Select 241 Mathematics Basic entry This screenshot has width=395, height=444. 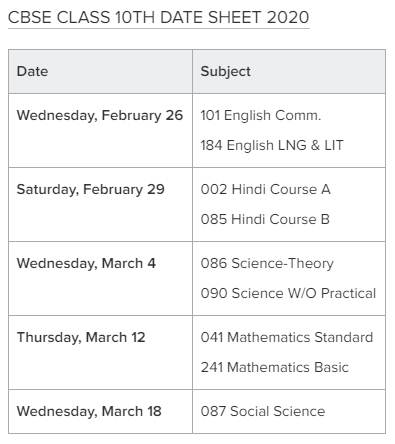click(x=275, y=367)
